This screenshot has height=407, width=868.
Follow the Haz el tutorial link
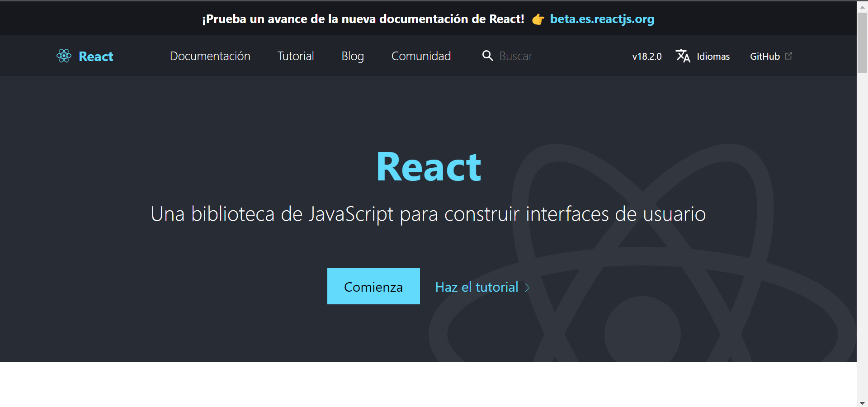pyautogui.click(x=476, y=287)
